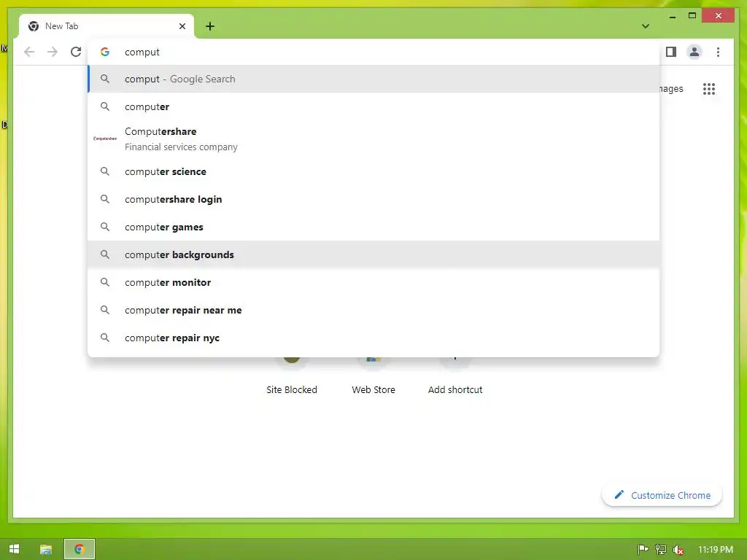Choose the Computershare company suggestion
Screen dimensions: 747x560
click(x=374, y=139)
